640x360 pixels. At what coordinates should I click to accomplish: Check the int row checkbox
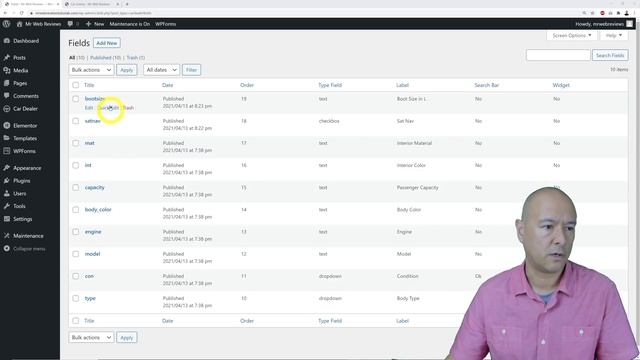coord(76,165)
